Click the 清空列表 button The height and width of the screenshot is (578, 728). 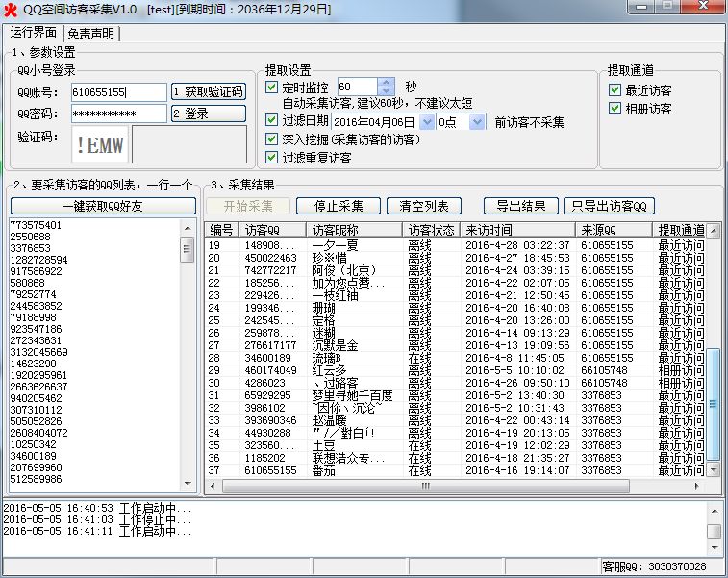[x=424, y=206]
